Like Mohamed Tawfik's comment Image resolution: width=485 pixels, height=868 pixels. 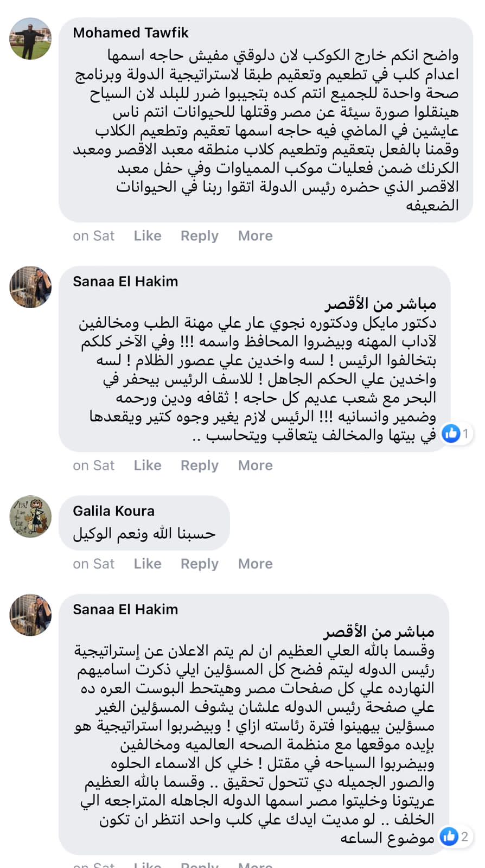pyautogui.click(x=148, y=236)
